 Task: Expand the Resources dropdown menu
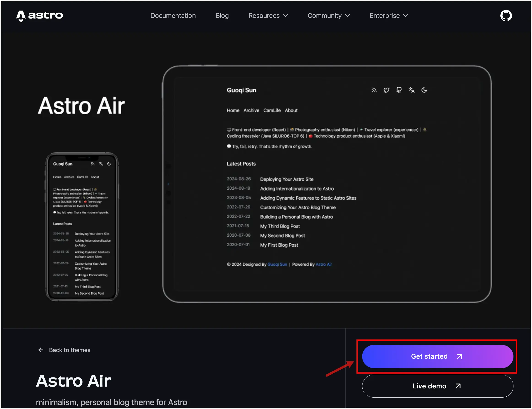point(268,16)
